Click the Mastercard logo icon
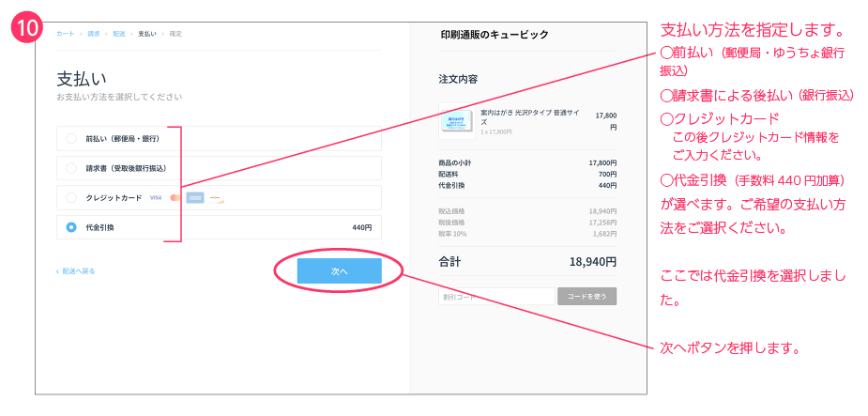Screen dimensions: 868x416 [x=175, y=198]
